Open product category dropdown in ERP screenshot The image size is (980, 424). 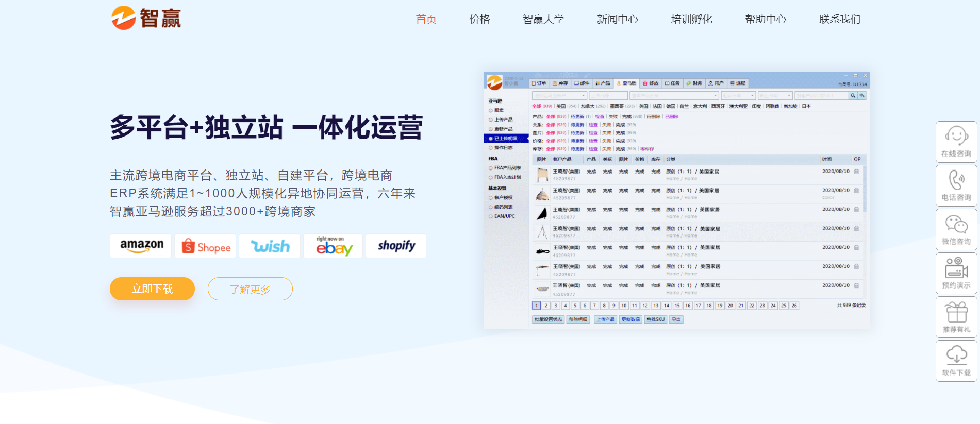click(674, 95)
